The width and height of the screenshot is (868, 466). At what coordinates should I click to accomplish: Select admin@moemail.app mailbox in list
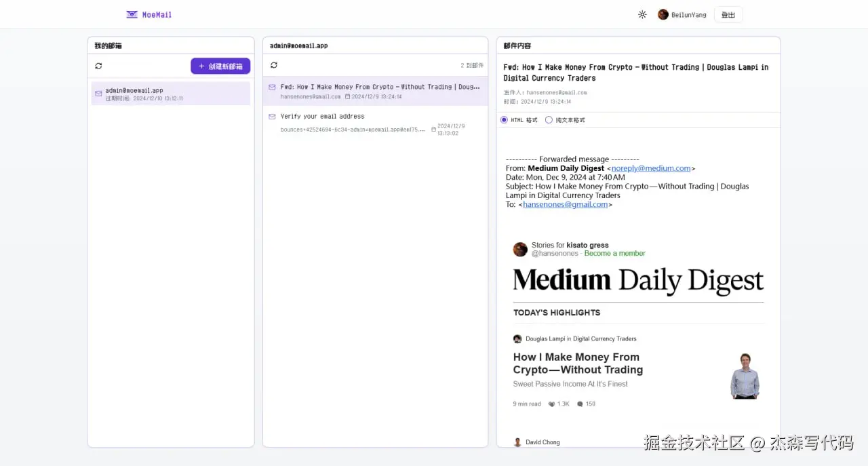(171, 94)
